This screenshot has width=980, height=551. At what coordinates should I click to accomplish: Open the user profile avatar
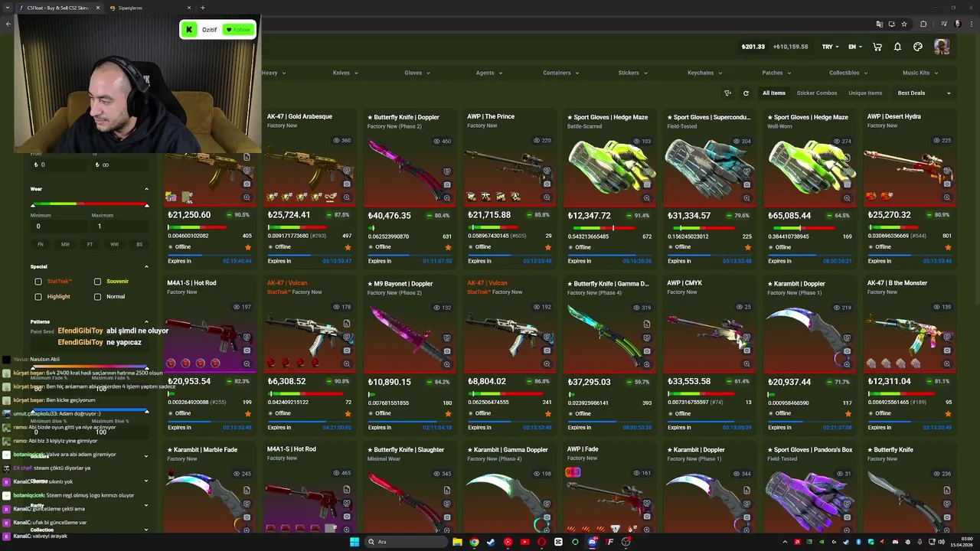(x=942, y=47)
